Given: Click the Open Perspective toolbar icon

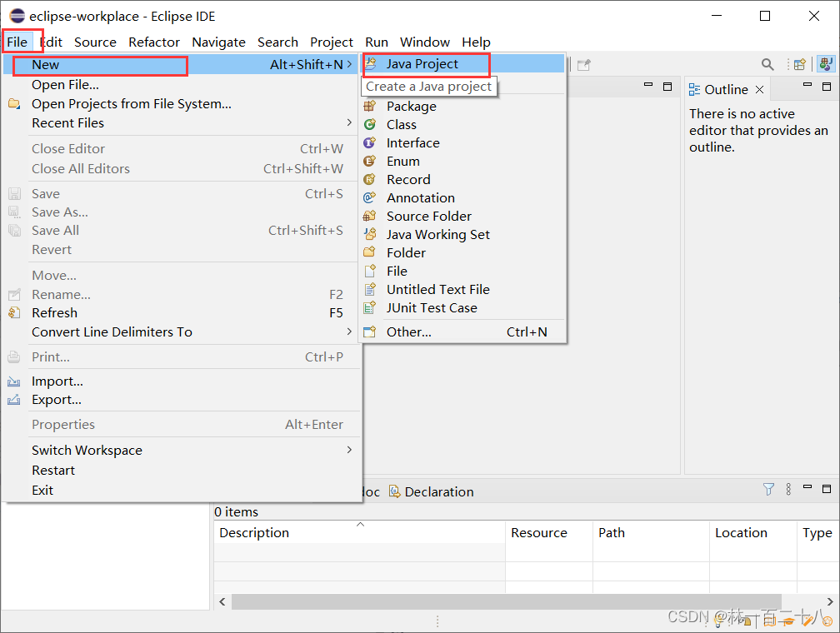Looking at the screenshot, I should (x=799, y=65).
